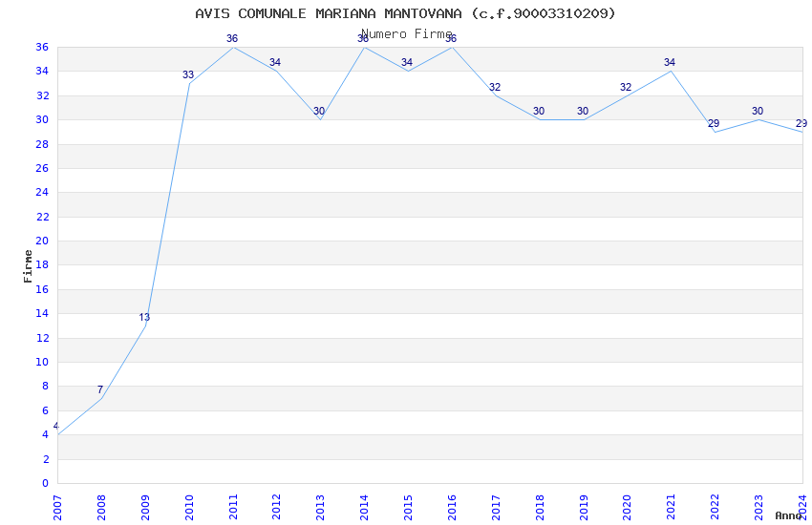Click the data label 7 for 2008
Image resolution: width=812 pixels, height=525 pixels.
tap(100, 390)
